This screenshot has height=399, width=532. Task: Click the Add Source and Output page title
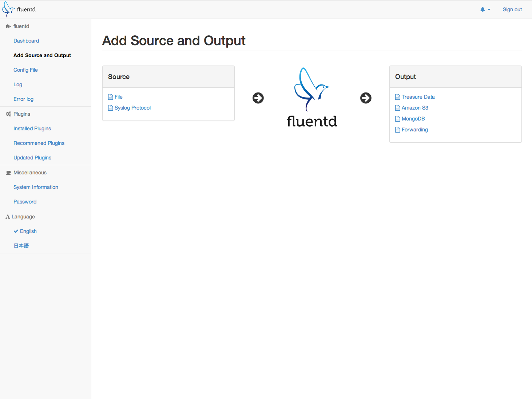coord(174,41)
